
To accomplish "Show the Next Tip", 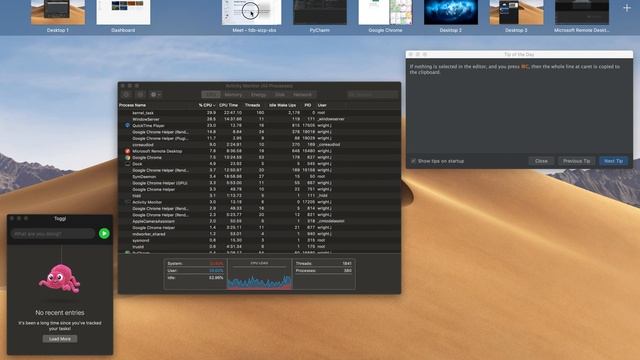I will pyautogui.click(x=613, y=161).
